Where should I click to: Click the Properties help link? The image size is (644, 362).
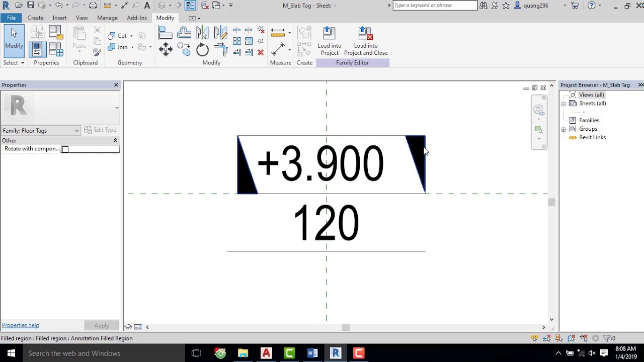point(20,325)
